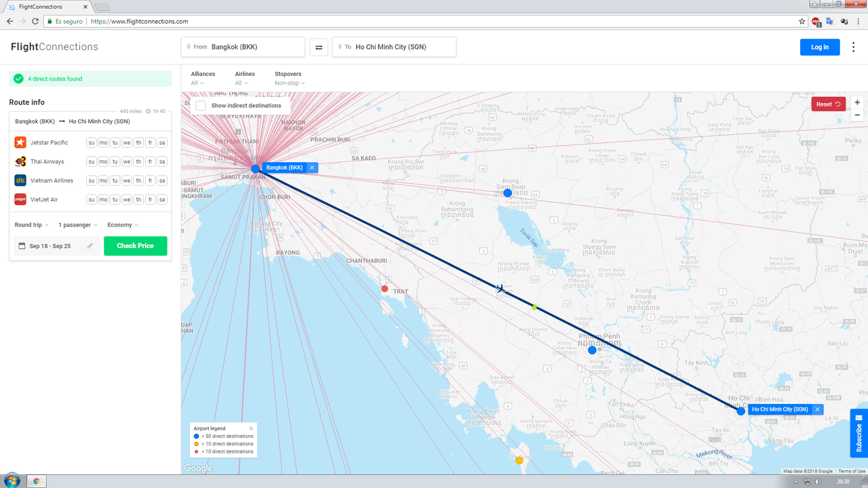The height and width of the screenshot is (488, 868).
Task: Open the Terms of Use link
Action: (852, 471)
